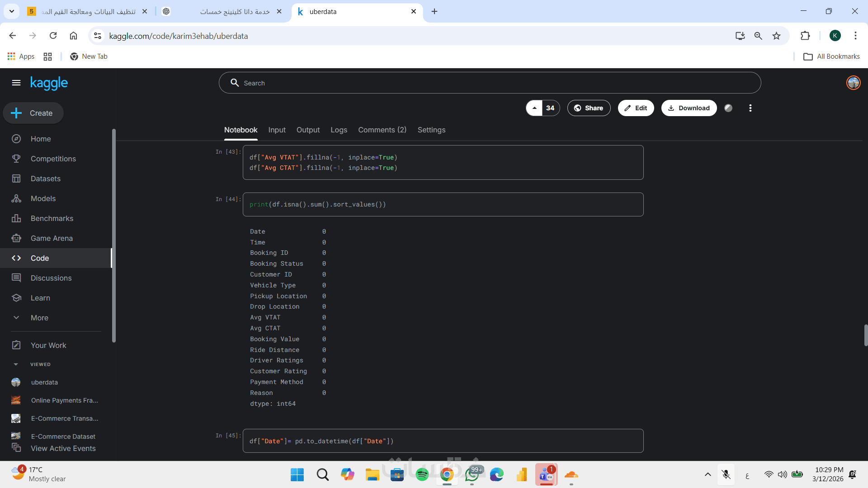Collapse the VIEWED list arrow

pyautogui.click(x=16, y=364)
